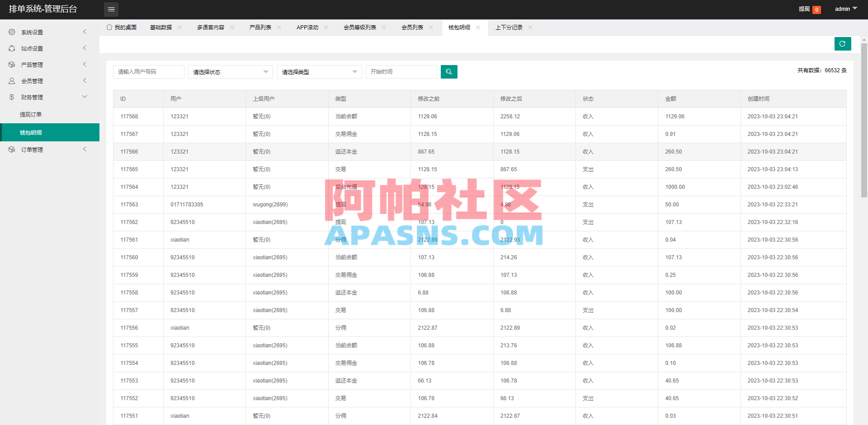Screen dimensions: 868x425
Task: Click the 请输入用户号码 input field
Action: [148, 71]
